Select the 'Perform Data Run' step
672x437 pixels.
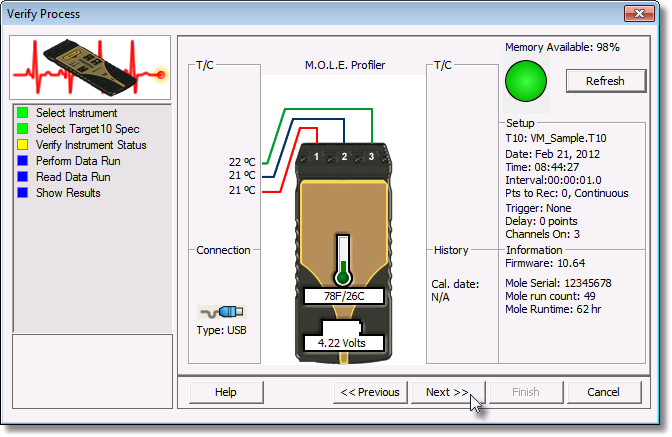click(78, 161)
